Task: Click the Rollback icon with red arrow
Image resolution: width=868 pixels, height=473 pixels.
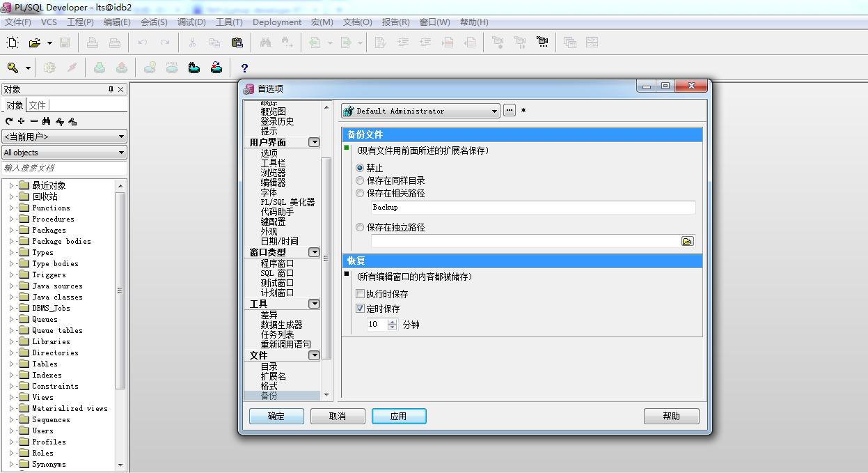Action: [x=122, y=68]
